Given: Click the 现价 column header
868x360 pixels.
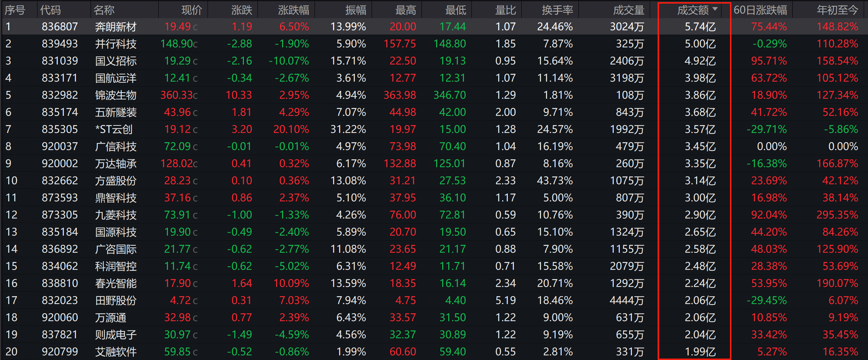Looking at the screenshot, I should tap(192, 10).
